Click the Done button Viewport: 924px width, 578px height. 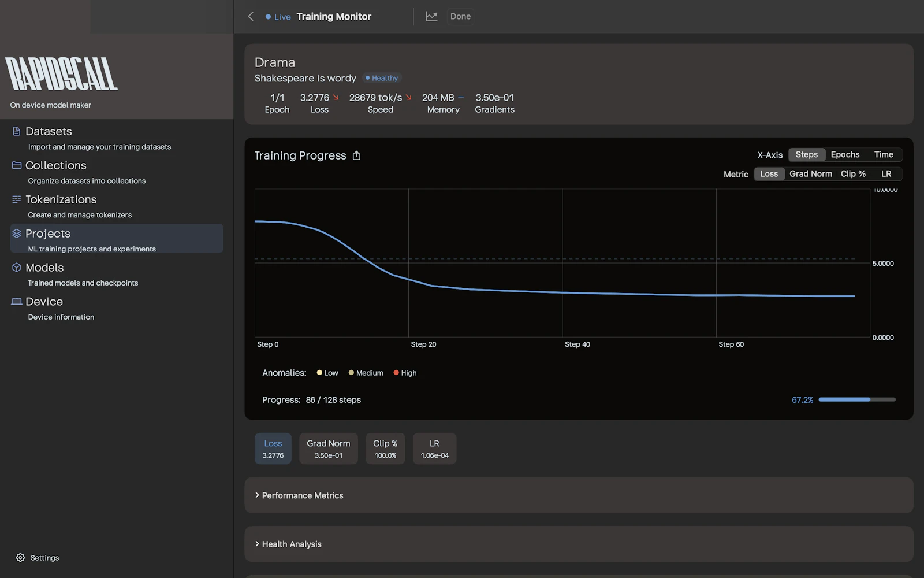[460, 16]
